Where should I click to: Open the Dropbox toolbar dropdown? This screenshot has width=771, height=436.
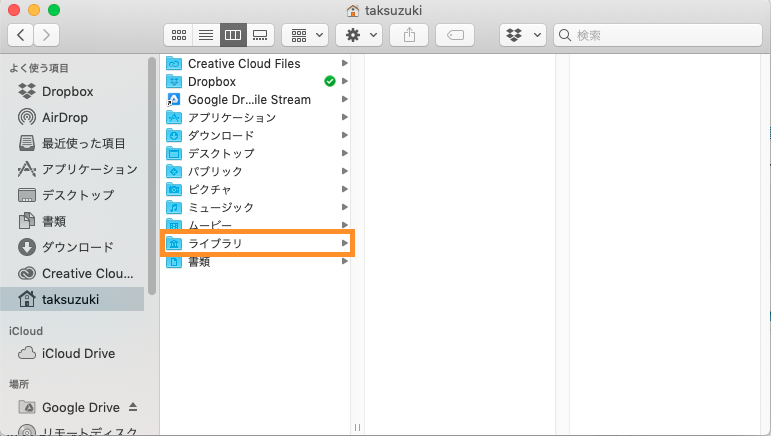click(x=522, y=35)
